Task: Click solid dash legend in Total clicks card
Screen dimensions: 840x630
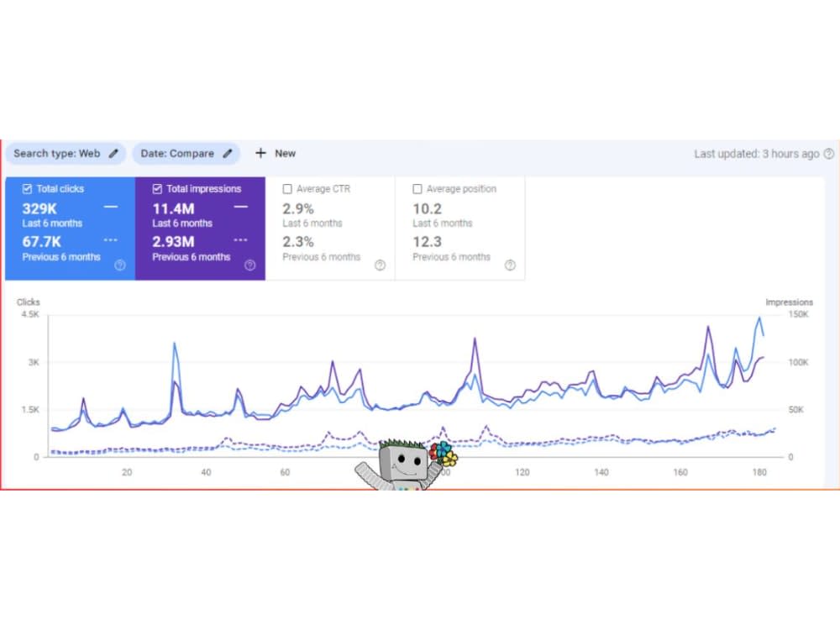Action: [x=111, y=207]
